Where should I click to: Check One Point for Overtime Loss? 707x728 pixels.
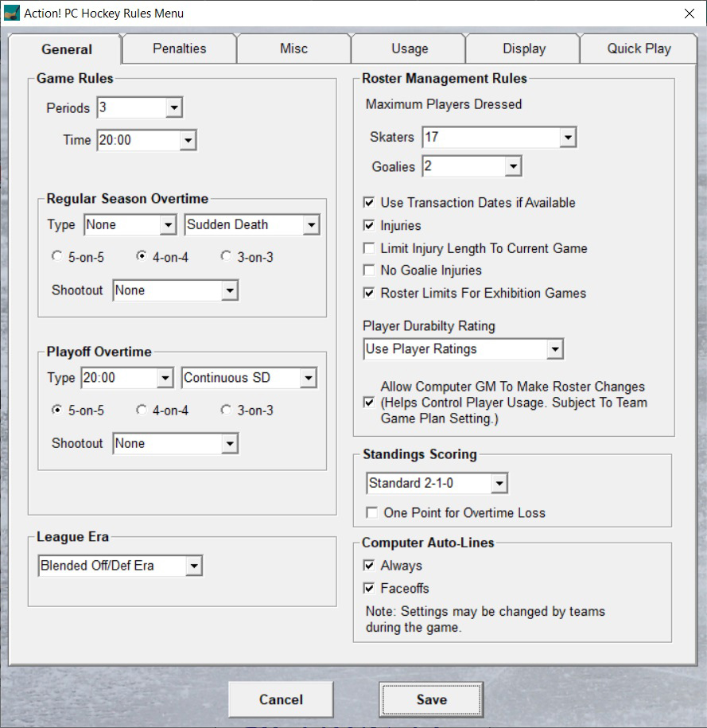(x=372, y=513)
